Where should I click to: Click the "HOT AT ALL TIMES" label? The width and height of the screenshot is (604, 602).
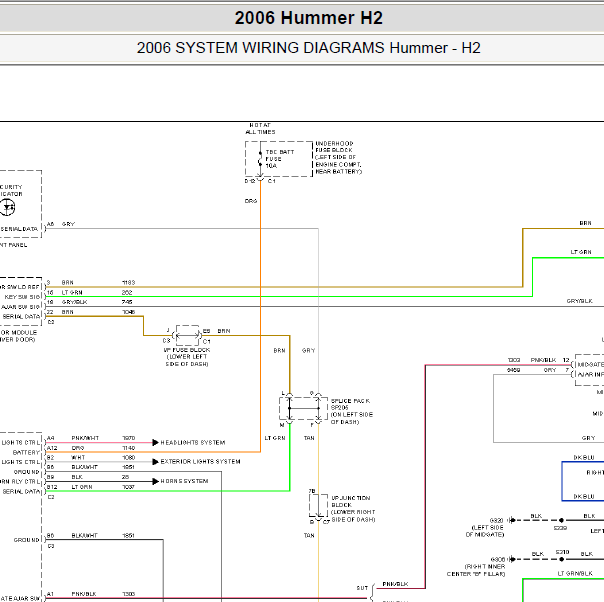point(260,129)
